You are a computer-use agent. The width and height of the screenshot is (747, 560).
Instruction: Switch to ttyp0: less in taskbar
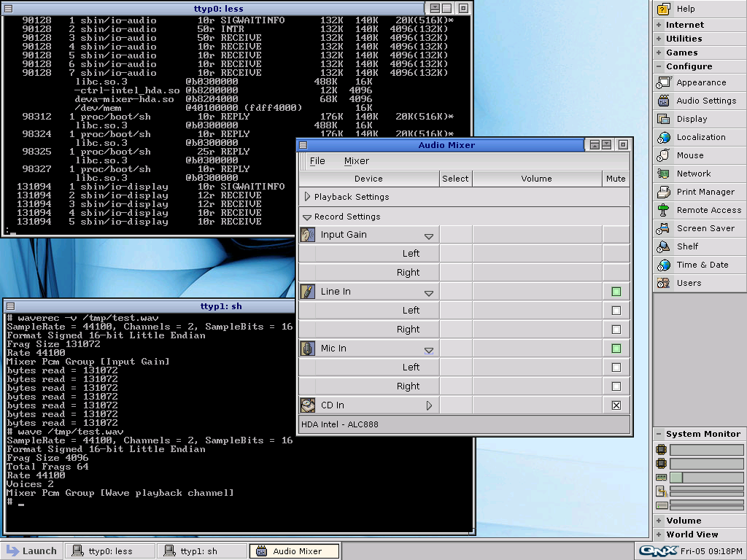pyautogui.click(x=110, y=551)
